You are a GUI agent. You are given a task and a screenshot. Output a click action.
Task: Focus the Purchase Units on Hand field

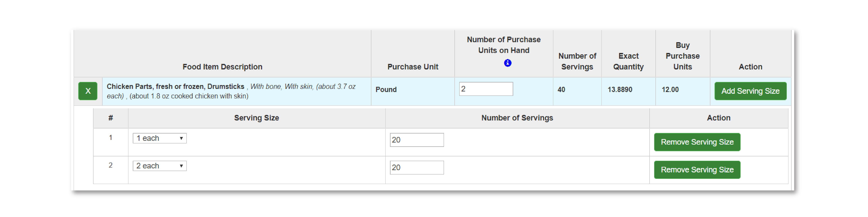(x=486, y=89)
